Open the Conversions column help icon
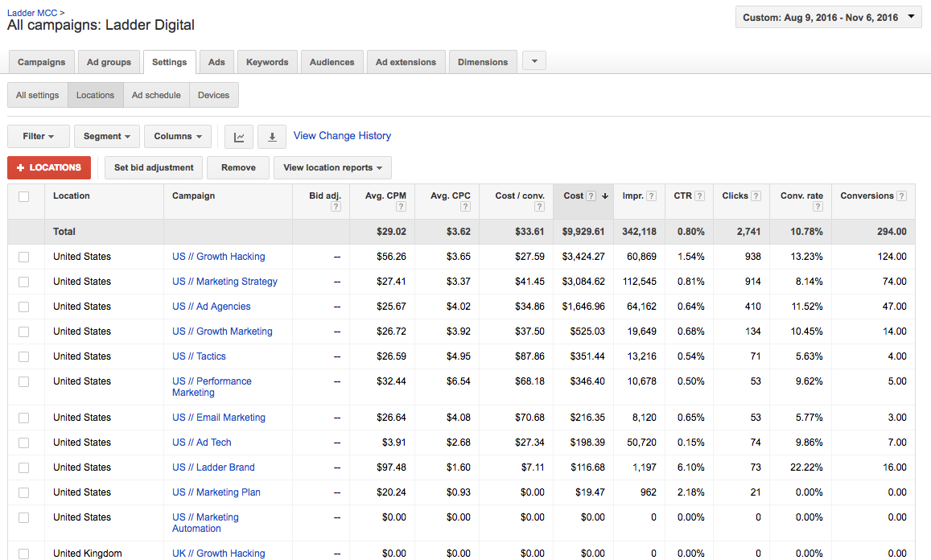Image resolution: width=931 pixels, height=560 pixels. click(x=900, y=196)
